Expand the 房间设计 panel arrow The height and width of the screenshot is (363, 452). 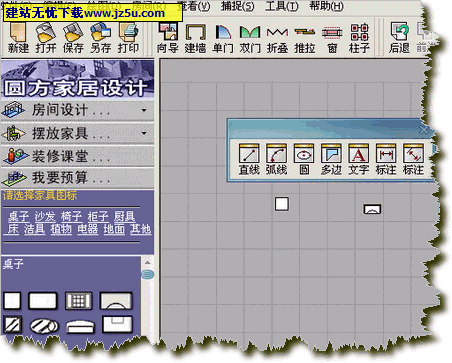(x=144, y=110)
